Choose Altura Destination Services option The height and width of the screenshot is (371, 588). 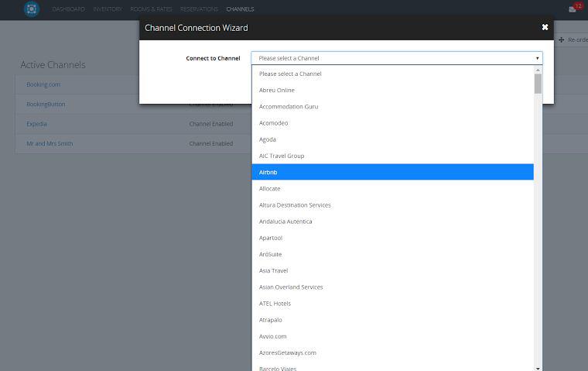coord(392,205)
